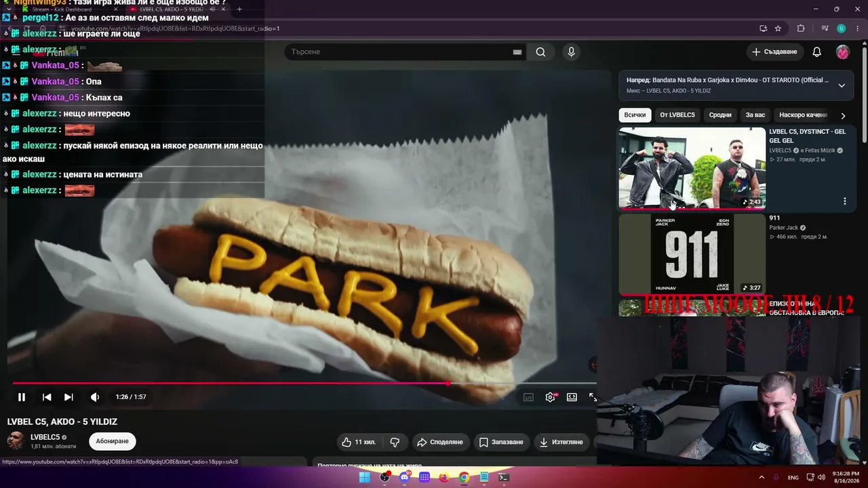Viewport: 868px width, 488px height.
Task: Open the Notepad icon in the taskbar
Action: [x=484, y=477]
